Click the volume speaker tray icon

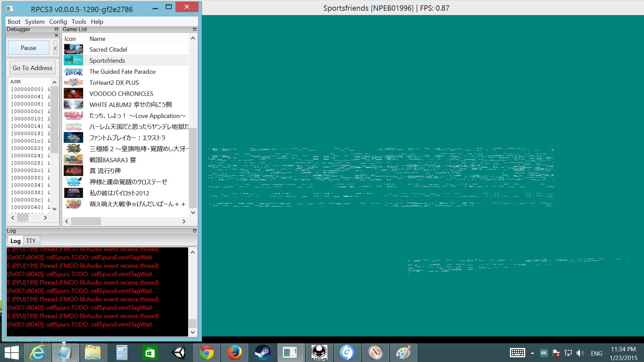coord(580,353)
